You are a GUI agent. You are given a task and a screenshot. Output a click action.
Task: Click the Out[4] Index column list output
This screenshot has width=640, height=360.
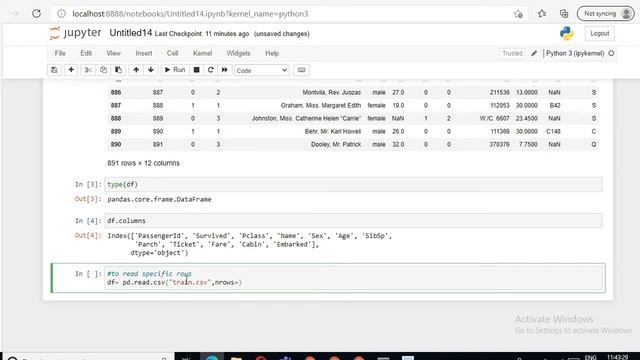coord(249,244)
